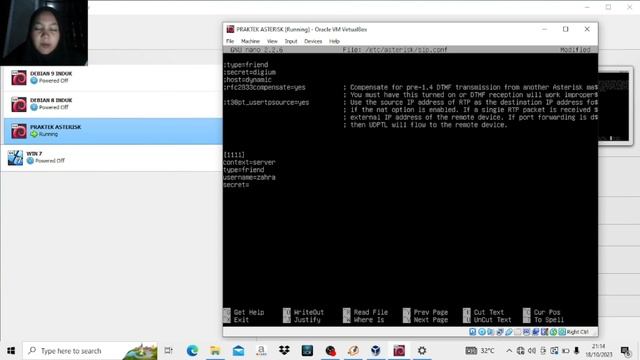Open the Help menu

334,41
